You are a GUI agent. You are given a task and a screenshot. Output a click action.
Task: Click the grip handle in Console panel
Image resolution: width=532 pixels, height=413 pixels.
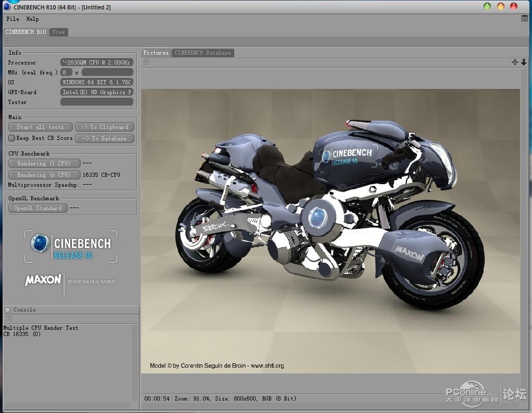click(x=9, y=318)
